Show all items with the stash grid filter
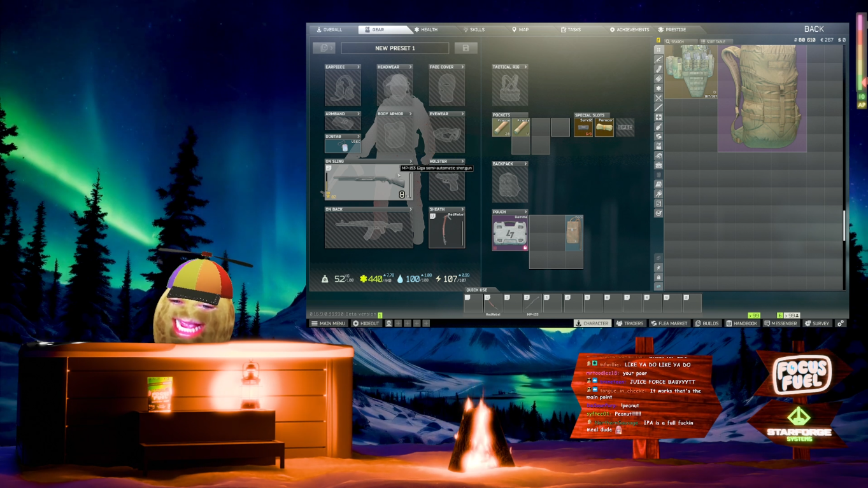The width and height of the screenshot is (868, 488). coord(658,50)
